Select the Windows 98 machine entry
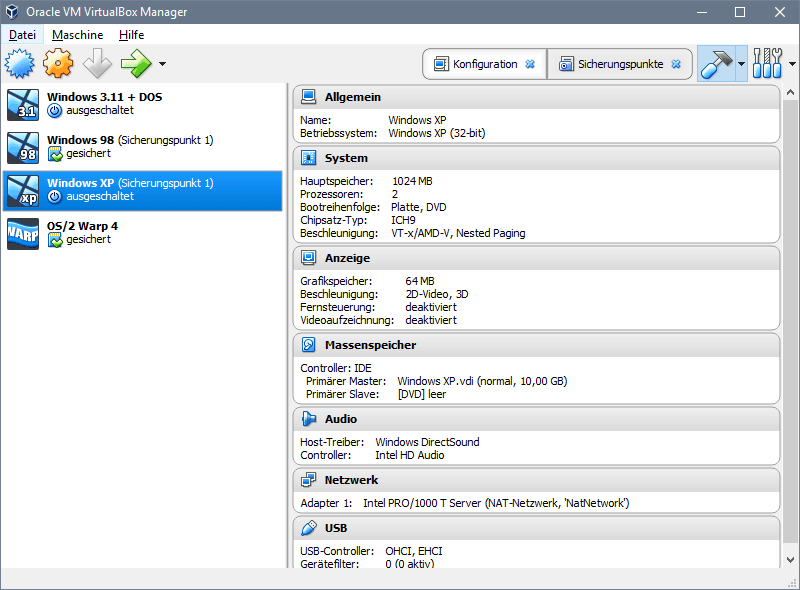Image resolution: width=800 pixels, height=590 pixels. click(x=142, y=148)
